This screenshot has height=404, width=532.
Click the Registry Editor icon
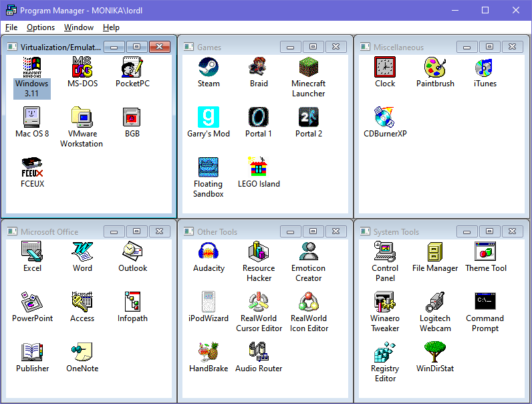[385, 352]
